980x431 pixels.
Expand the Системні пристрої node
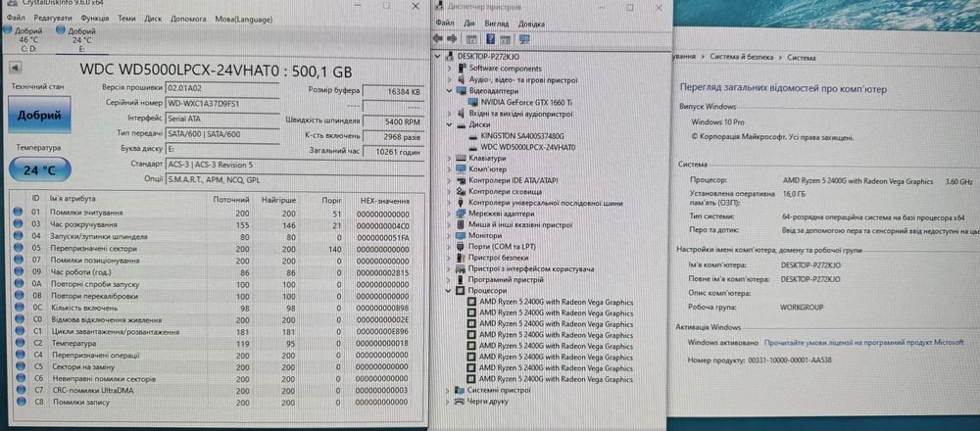point(450,390)
